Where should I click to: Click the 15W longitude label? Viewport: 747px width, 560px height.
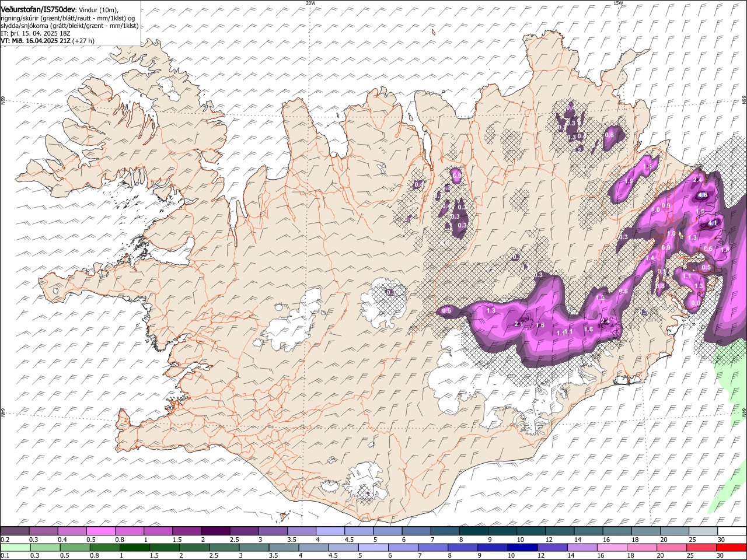click(x=618, y=3)
